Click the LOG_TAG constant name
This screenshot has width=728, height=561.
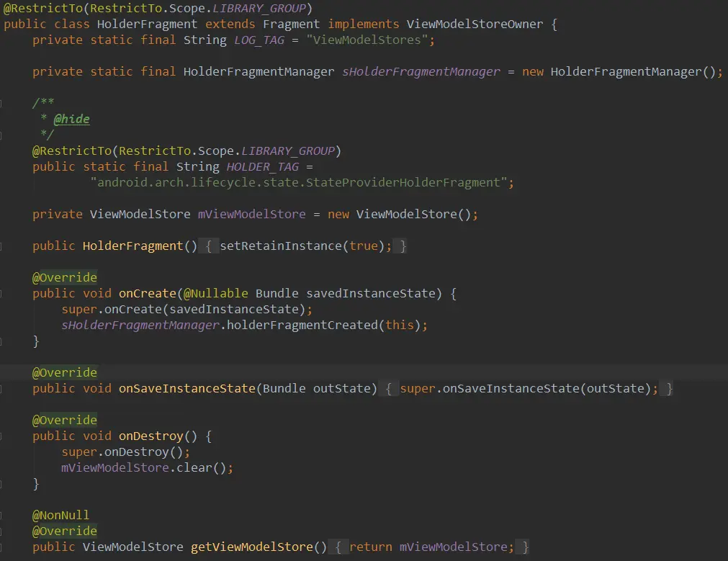[259, 40]
